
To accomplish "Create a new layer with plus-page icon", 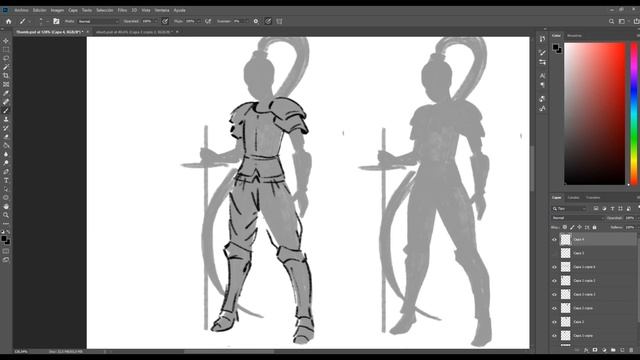I will (622, 350).
